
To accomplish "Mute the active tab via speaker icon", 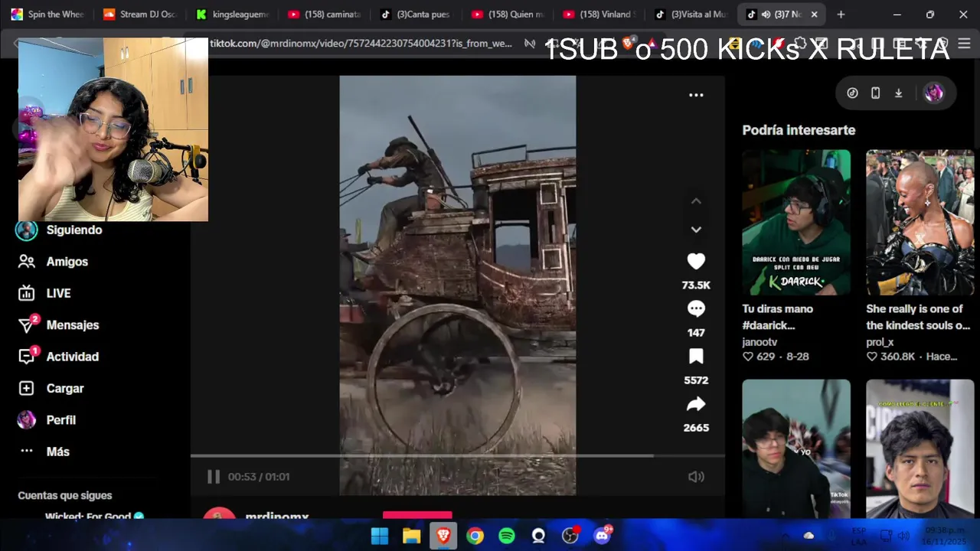I will coord(766,15).
